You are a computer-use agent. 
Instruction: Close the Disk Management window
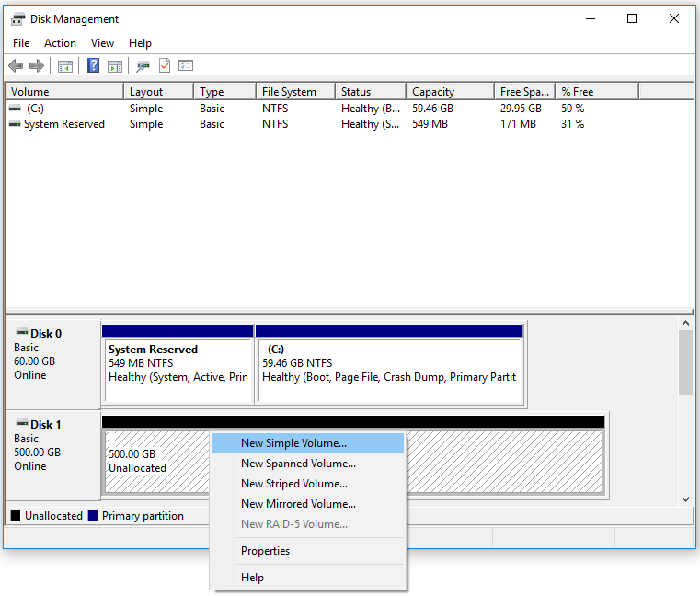click(x=674, y=18)
